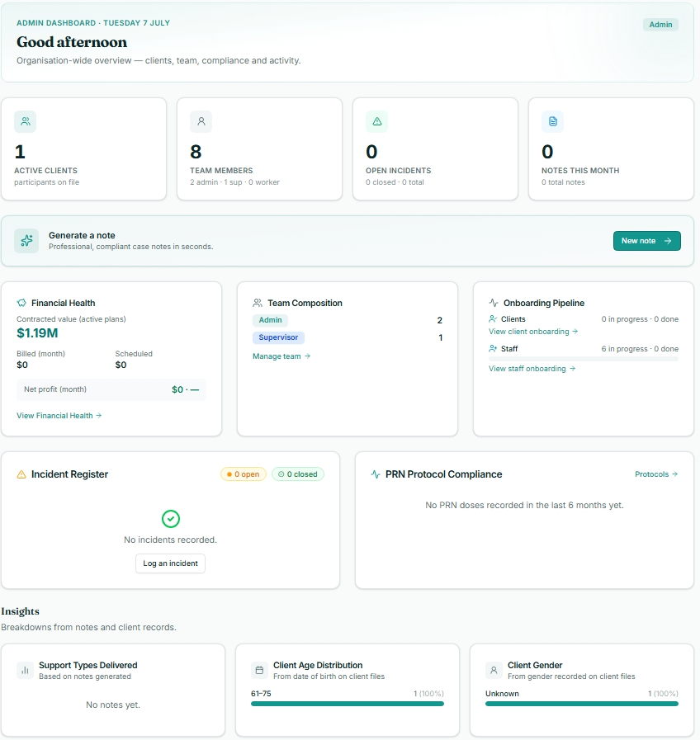This screenshot has width=700, height=740.
Task: Click the Unknown gender distribution bar
Action: pyautogui.click(x=581, y=704)
